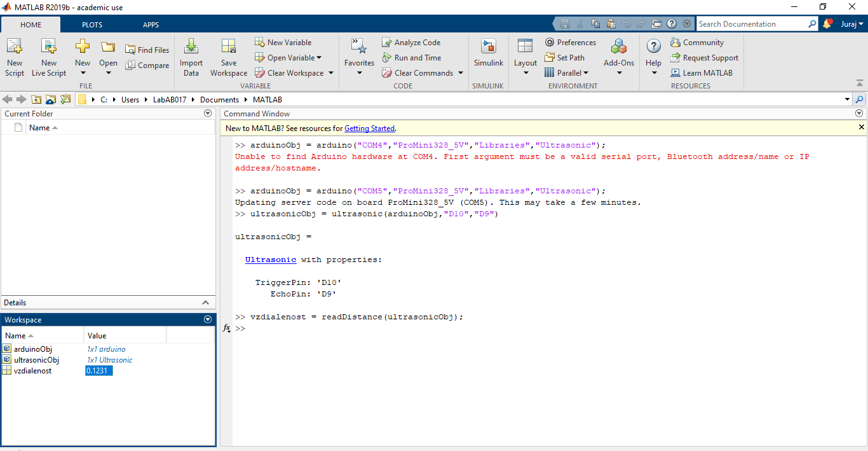868x451 pixels.
Task: Create a New Variable
Action: pyautogui.click(x=283, y=42)
